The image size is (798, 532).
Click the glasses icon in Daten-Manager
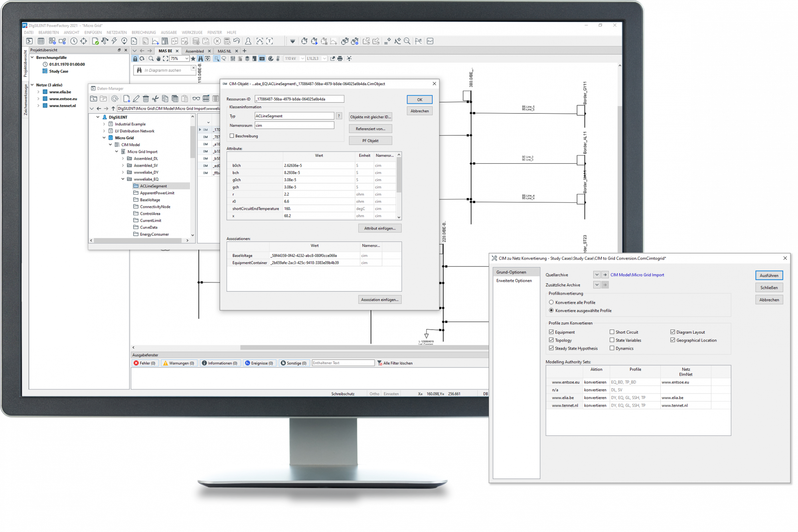pos(196,99)
